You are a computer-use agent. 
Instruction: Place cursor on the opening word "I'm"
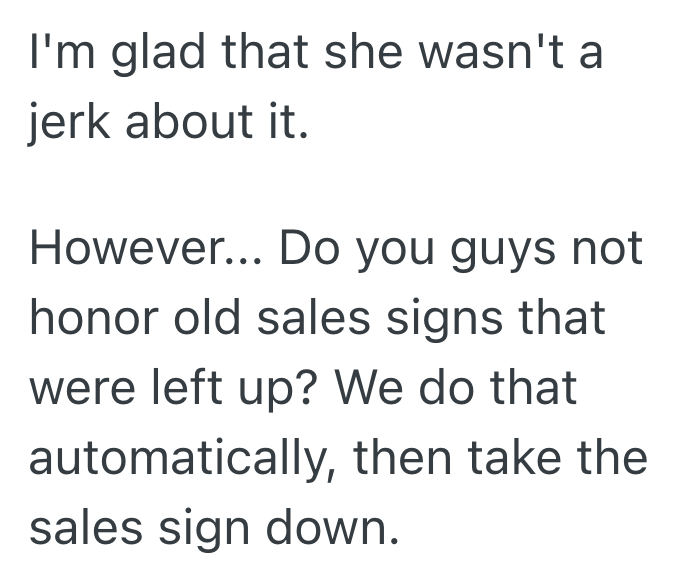[60, 53]
